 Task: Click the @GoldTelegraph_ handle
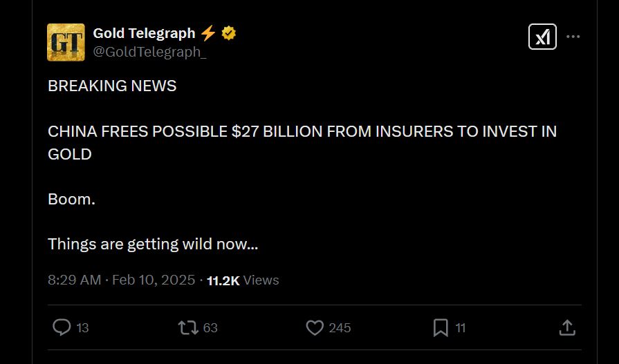149,52
